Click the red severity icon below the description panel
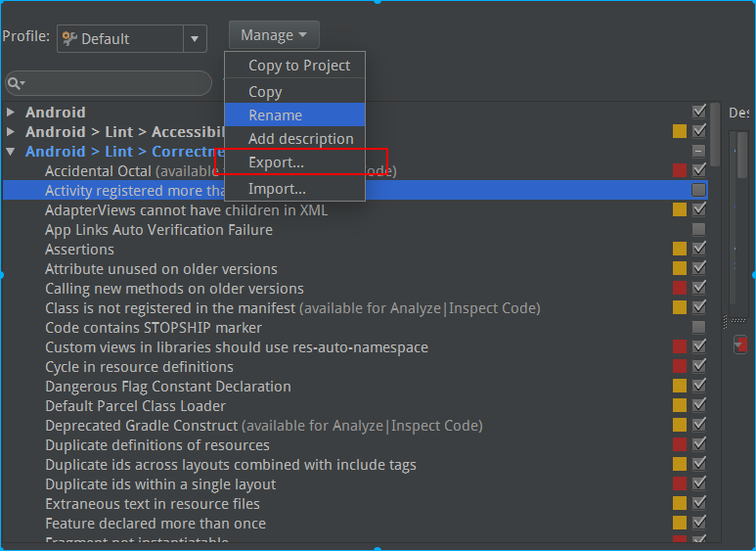The width and height of the screenshot is (756, 551). [740, 344]
